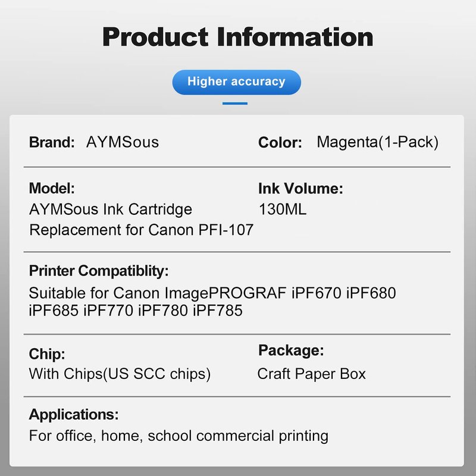Click the "AYMSous Ink Cartridge" model text

pos(111,209)
